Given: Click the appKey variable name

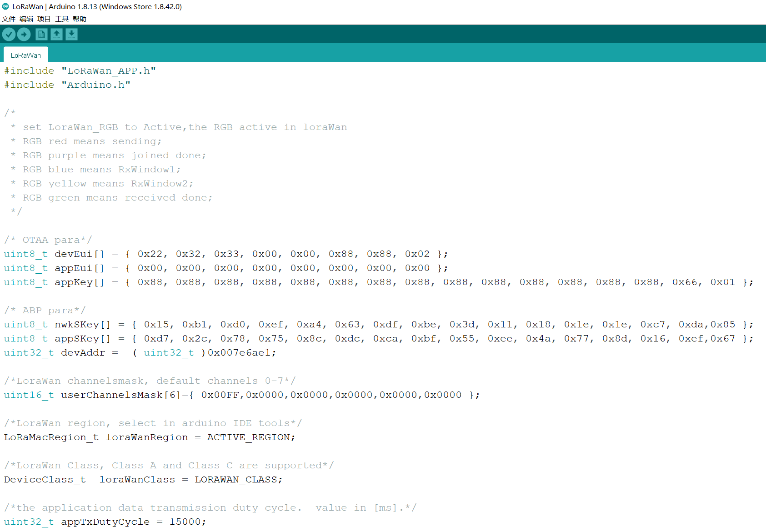Looking at the screenshot, I should point(73,282).
